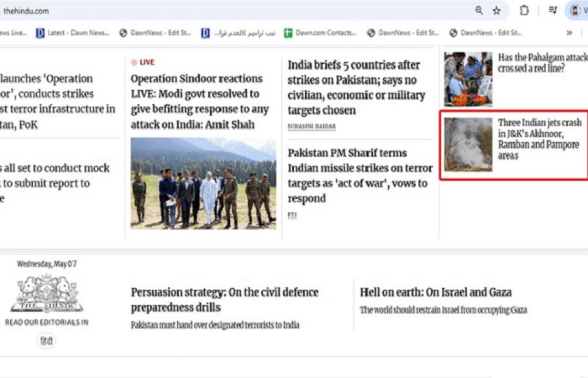Open the Three Indian jets crash headline
The height and width of the screenshot is (378, 588).
click(540, 139)
